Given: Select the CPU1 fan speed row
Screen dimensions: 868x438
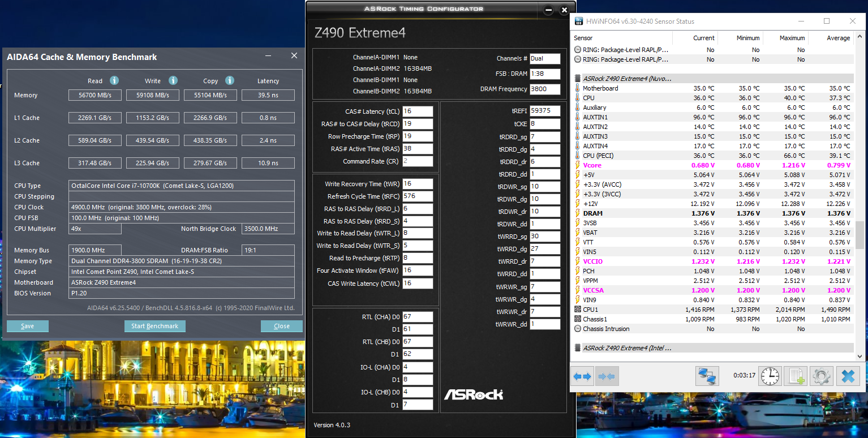Looking at the screenshot, I should point(713,310).
